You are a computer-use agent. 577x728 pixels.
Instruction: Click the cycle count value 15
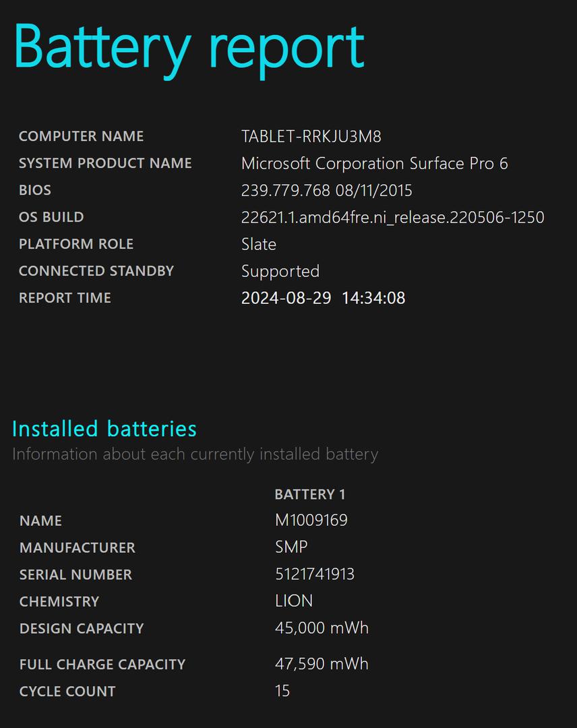(x=282, y=691)
